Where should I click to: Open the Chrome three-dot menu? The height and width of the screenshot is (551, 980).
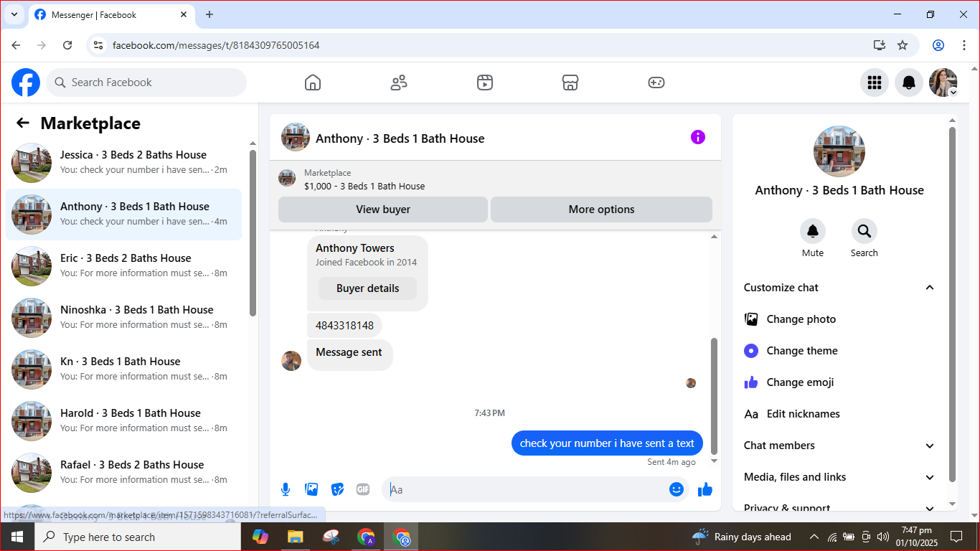click(964, 45)
